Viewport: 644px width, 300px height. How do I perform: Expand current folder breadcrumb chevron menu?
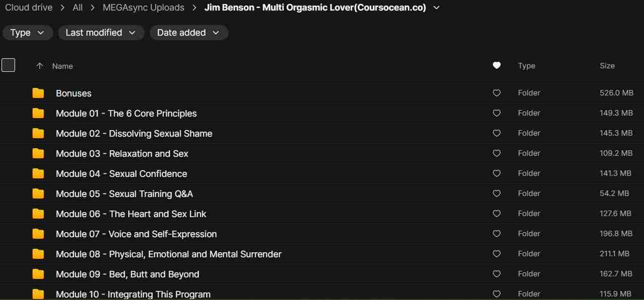tap(436, 8)
